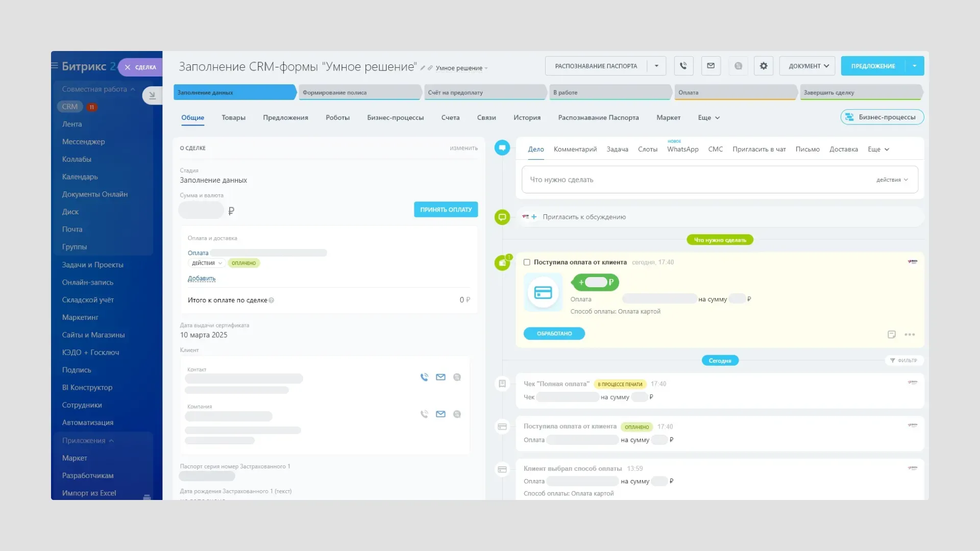
Task: Expand Распознавание паспорта dropdown arrow
Action: coord(656,66)
